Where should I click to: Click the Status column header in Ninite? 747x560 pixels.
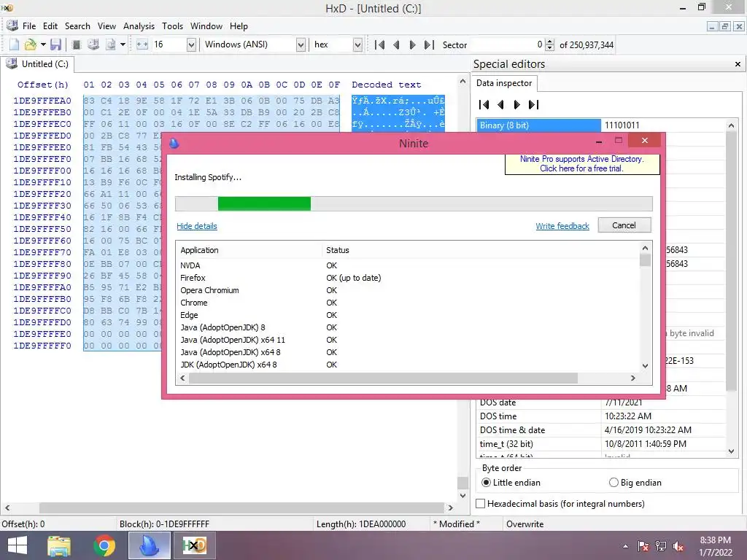[x=481, y=251]
